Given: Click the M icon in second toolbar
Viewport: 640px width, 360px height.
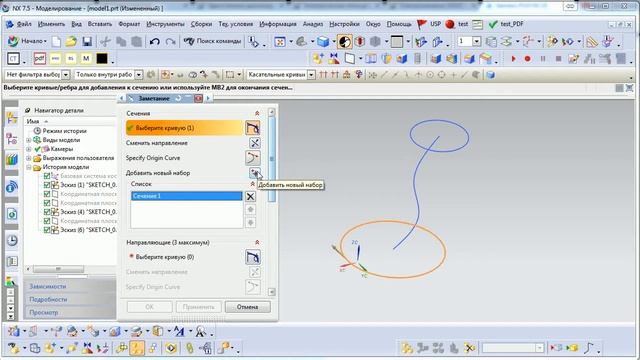Looking at the screenshot, I should (x=86, y=58).
